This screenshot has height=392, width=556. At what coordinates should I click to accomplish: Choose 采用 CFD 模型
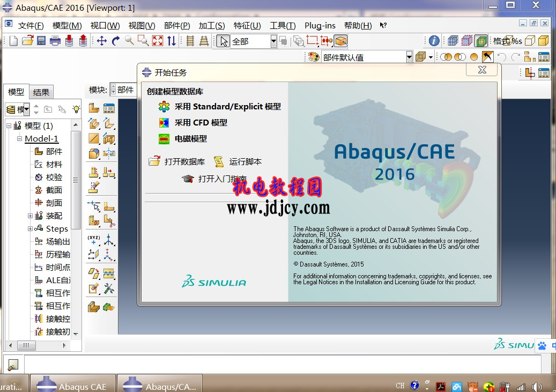pos(201,123)
